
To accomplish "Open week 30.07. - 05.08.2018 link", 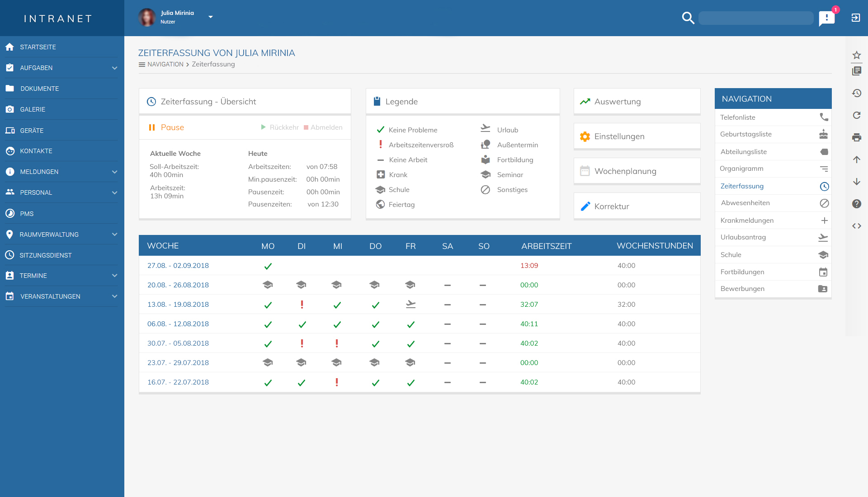I will click(178, 343).
